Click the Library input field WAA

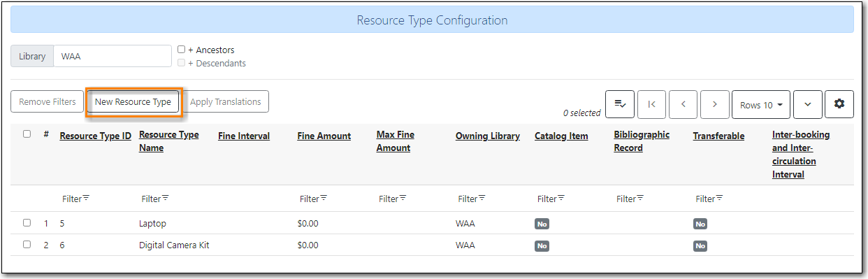pyautogui.click(x=113, y=57)
